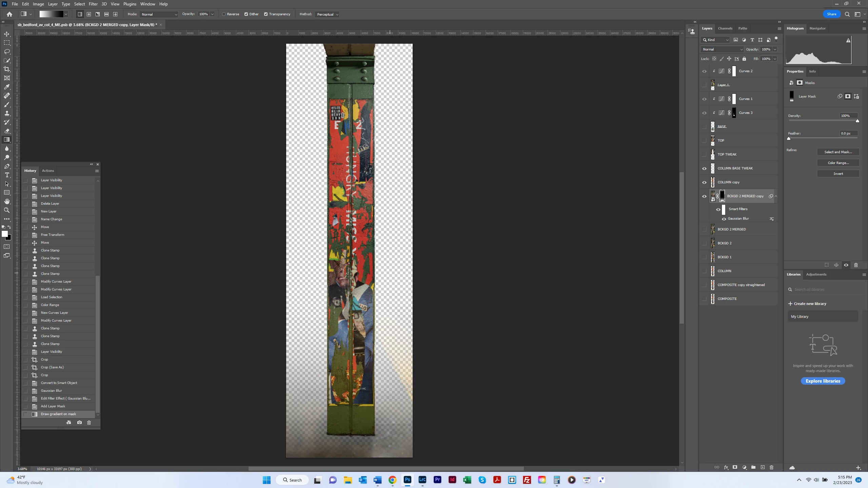The width and height of the screenshot is (868, 488).
Task: Select the Lasso tool
Action: click(7, 52)
